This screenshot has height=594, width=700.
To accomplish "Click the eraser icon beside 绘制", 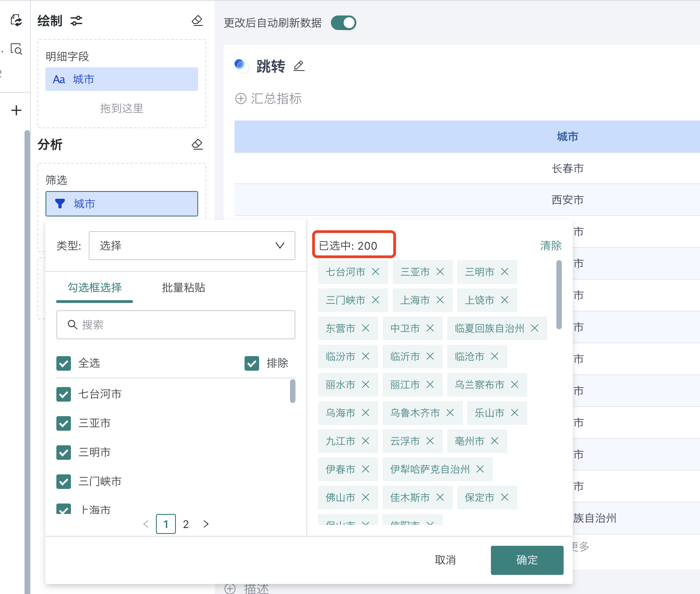I will [197, 21].
